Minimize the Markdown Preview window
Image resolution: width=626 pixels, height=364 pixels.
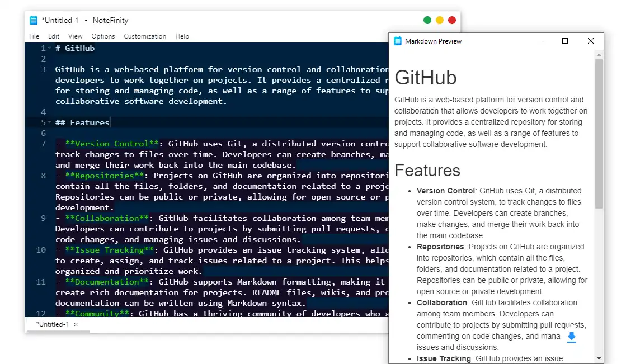click(x=540, y=41)
